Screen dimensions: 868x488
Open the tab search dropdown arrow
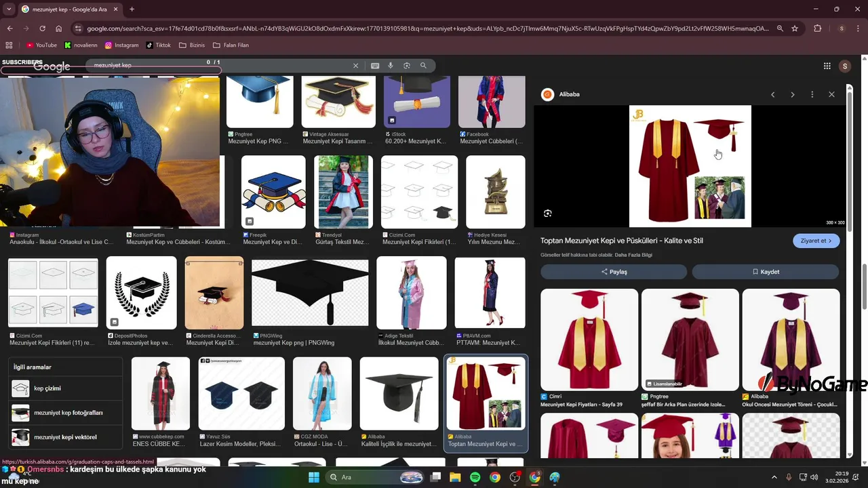pyautogui.click(x=9, y=9)
